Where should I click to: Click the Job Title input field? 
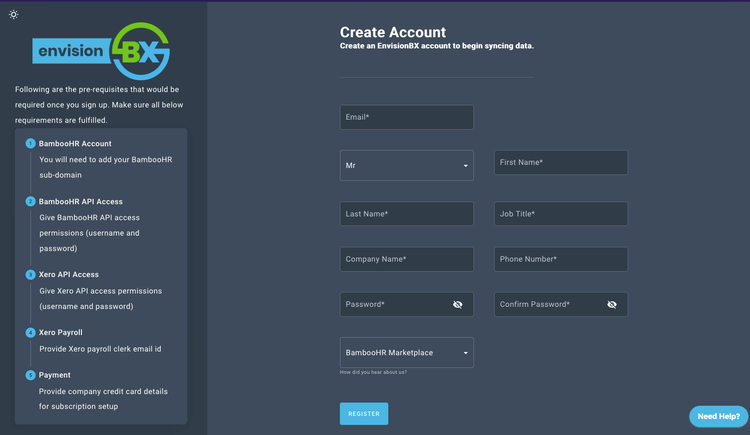pyautogui.click(x=561, y=214)
